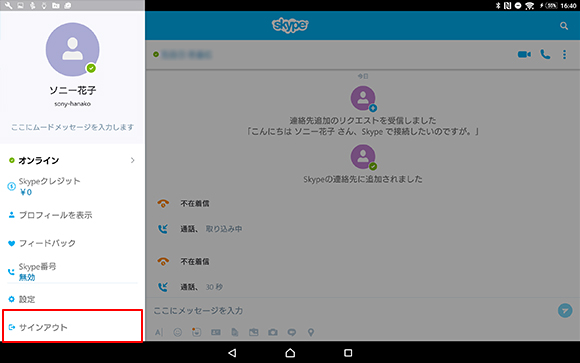Screen dimensions: 580x363
Task: Start a voice call with phone icon
Action: 545,54
